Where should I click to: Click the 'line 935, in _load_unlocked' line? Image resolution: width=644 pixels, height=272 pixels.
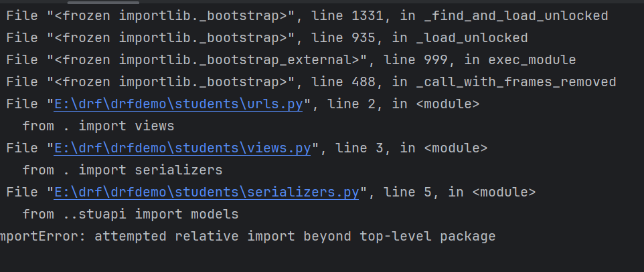pyautogui.click(x=267, y=38)
